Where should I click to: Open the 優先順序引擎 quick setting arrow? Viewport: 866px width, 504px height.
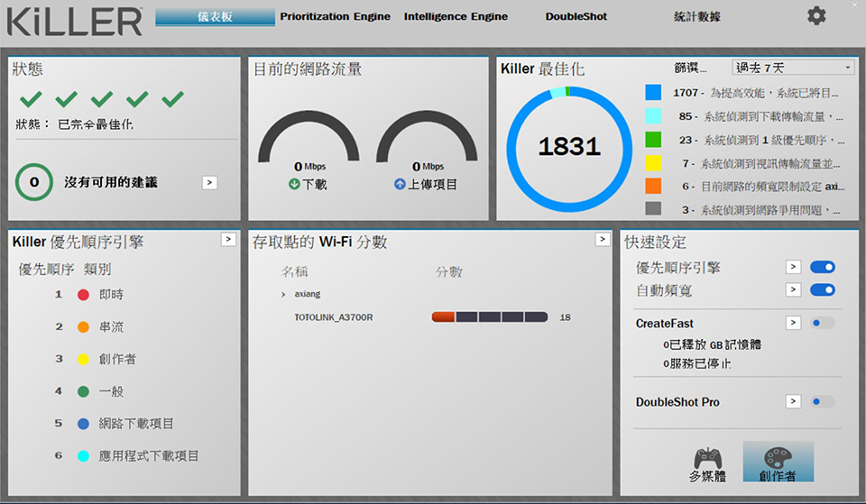tap(793, 267)
